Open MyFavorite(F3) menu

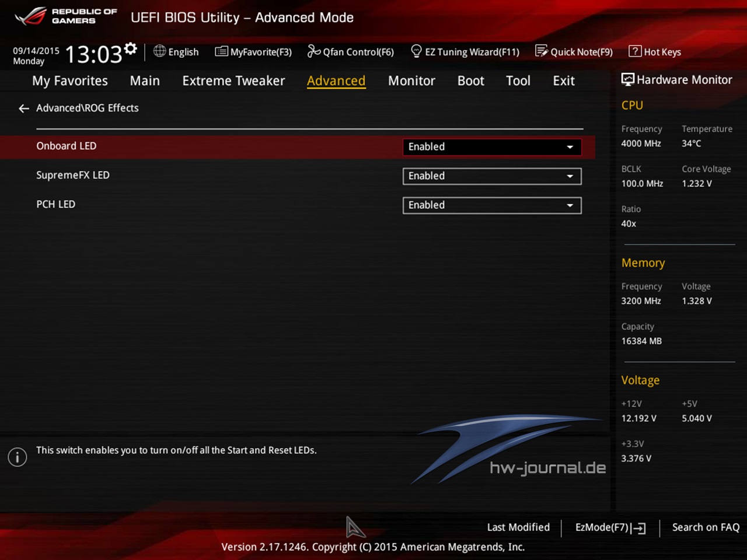click(x=253, y=52)
